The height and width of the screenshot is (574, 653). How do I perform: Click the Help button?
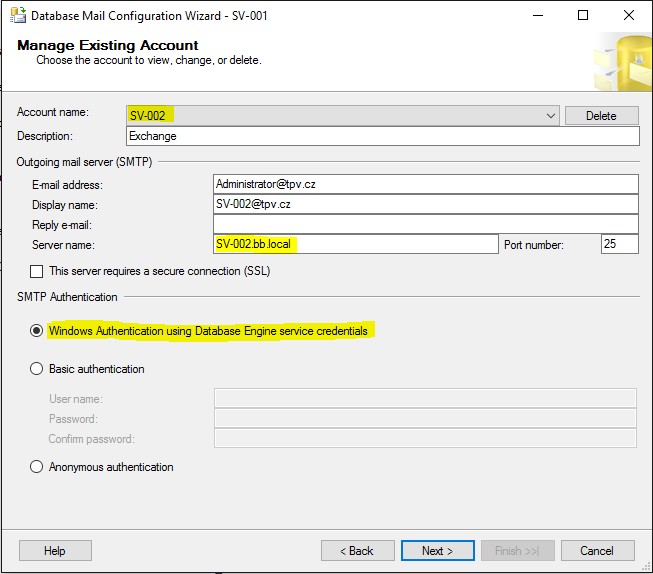[55, 551]
